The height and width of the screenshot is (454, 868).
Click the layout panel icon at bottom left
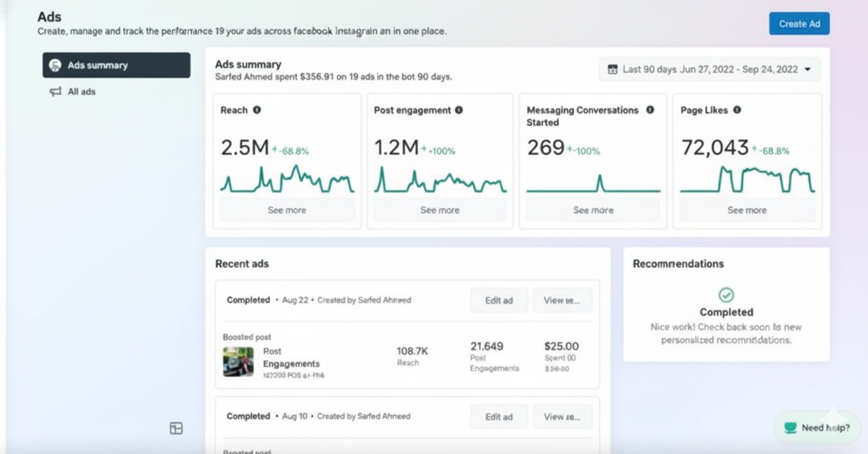click(176, 428)
